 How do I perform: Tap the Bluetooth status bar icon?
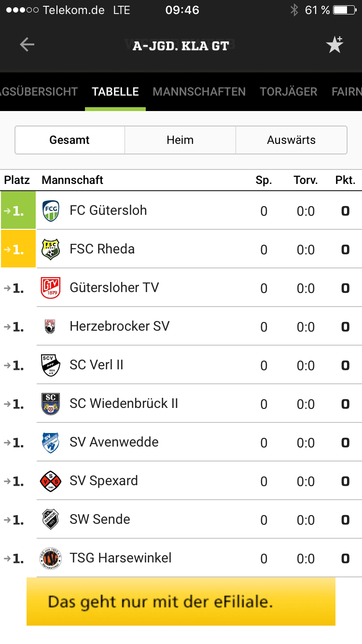coord(294,10)
